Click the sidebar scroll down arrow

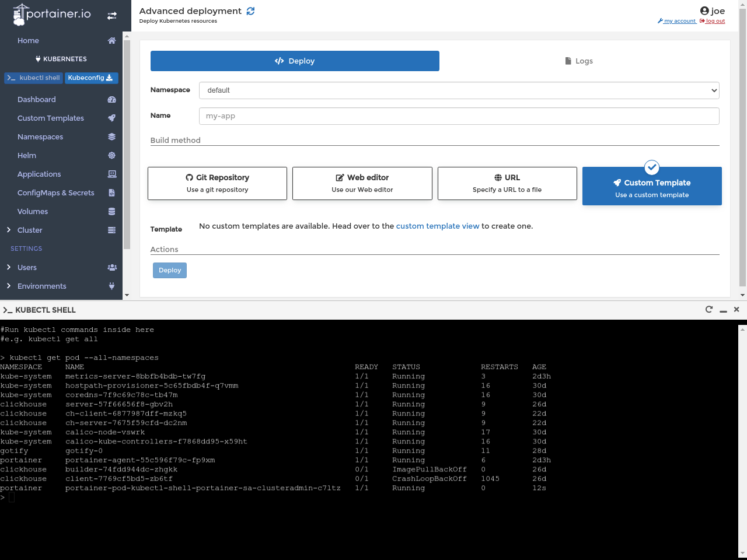click(x=127, y=296)
